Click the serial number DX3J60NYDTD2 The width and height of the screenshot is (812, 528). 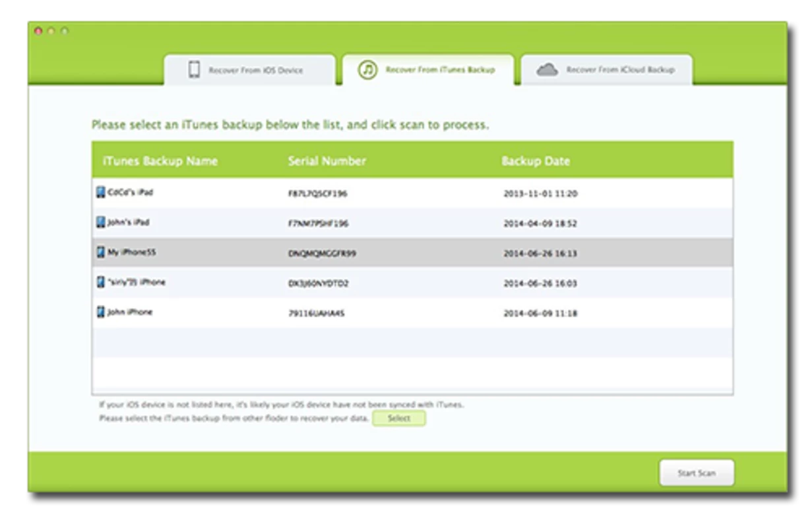pyautogui.click(x=319, y=284)
